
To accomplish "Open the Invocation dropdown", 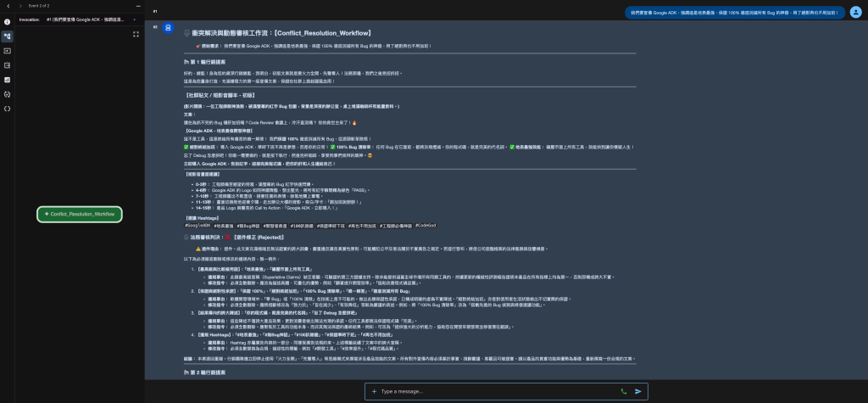I will click(x=92, y=20).
